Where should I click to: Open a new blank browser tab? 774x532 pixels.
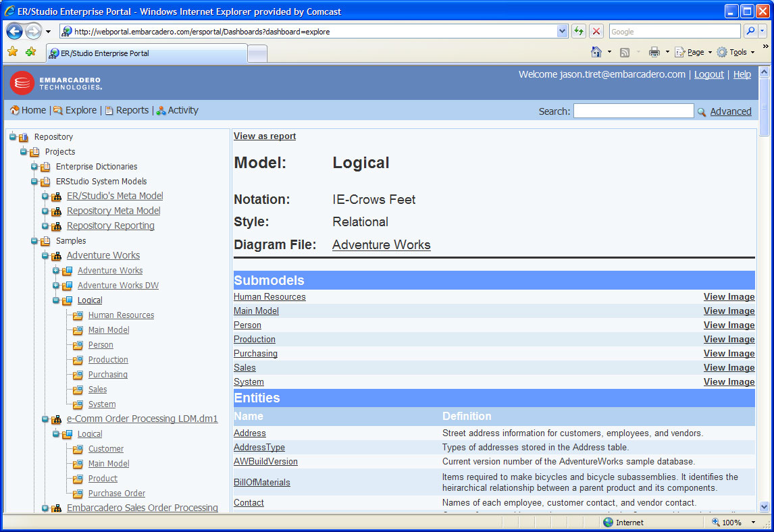[257, 53]
